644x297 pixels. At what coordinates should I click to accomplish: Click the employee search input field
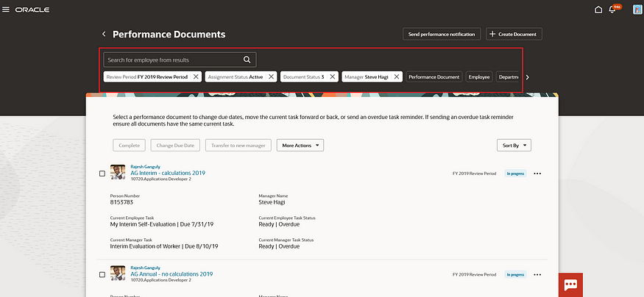click(x=173, y=60)
